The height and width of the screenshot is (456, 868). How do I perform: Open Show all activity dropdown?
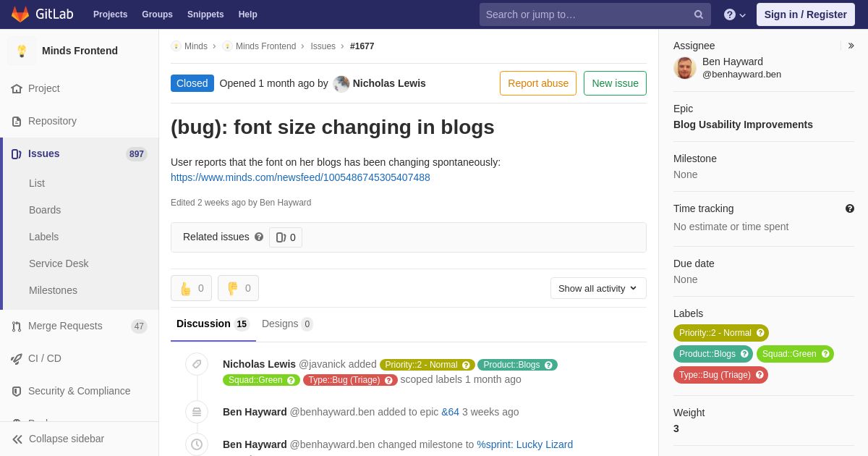pos(598,288)
